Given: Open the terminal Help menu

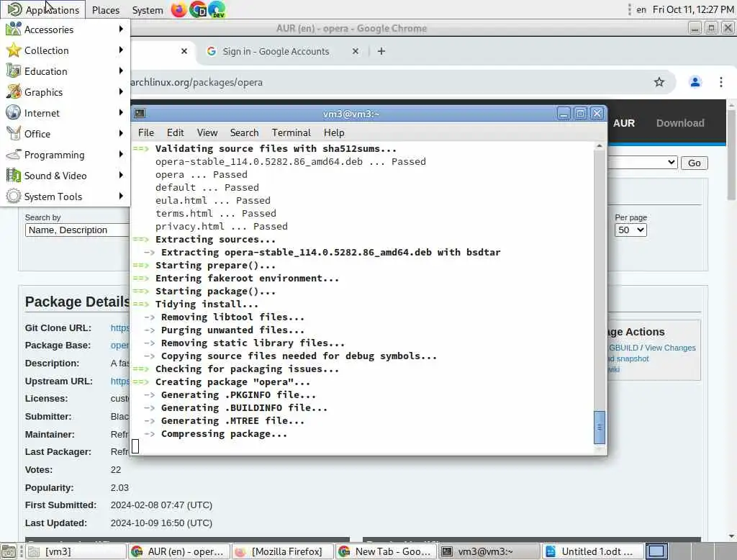Looking at the screenshot, I should tap(334, 132).
